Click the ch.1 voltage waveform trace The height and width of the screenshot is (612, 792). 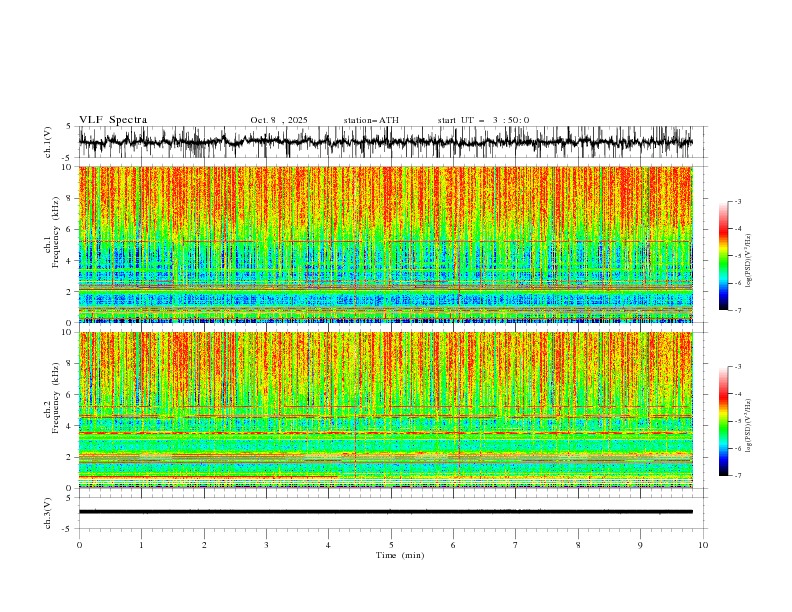(385, 142)
